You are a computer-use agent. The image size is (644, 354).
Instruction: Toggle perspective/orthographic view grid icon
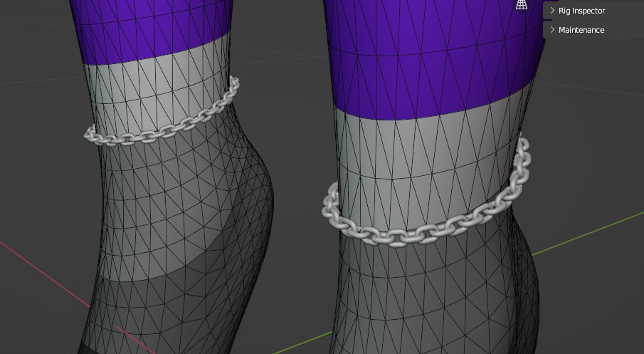[x=521, y=4]
